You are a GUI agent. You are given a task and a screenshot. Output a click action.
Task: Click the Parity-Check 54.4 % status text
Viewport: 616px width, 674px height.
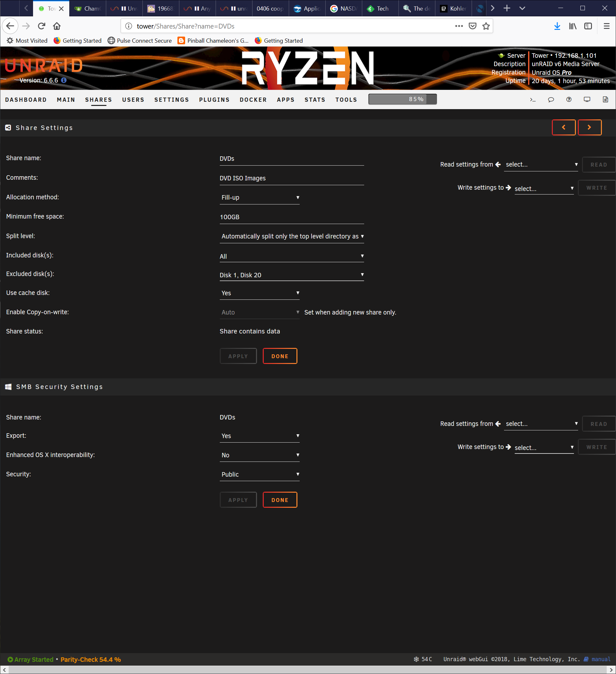(x=90, y=660)
